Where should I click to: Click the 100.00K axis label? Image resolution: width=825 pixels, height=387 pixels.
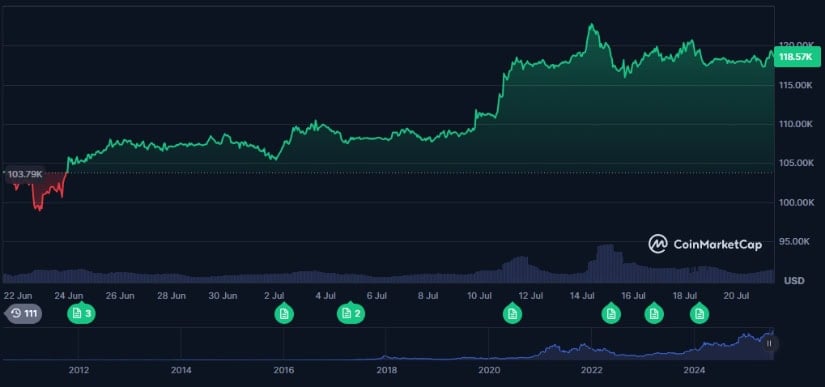pos(796,202)
